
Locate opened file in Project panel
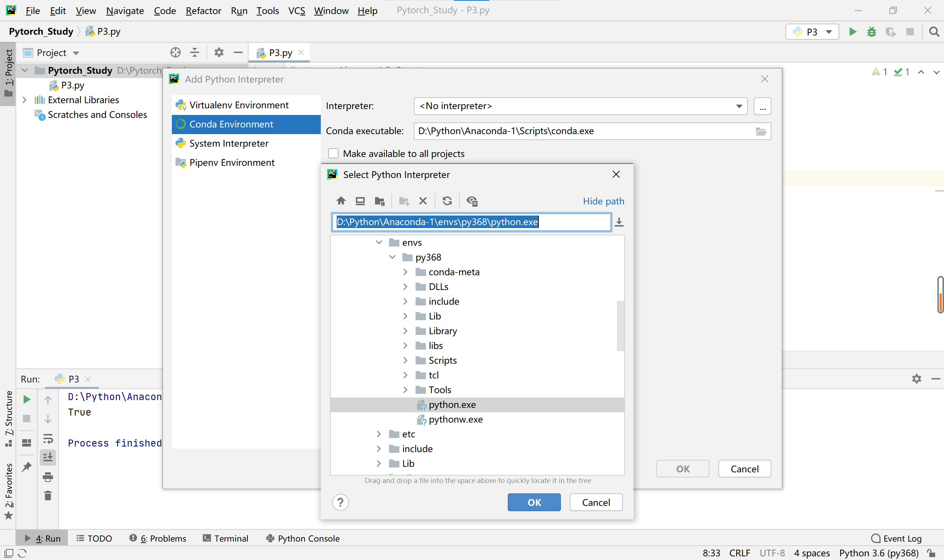pos(176,52)
